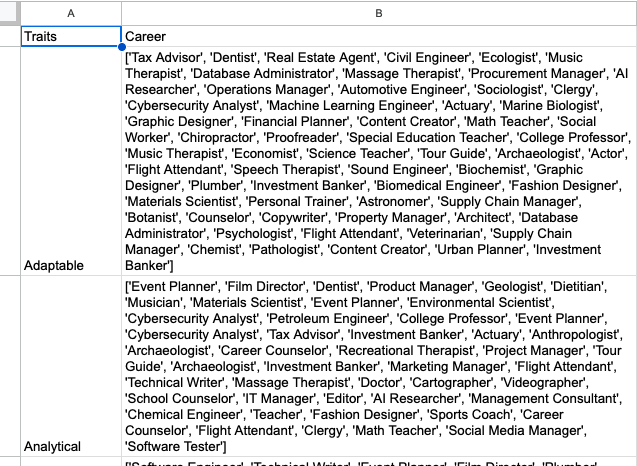Click the divider between column A and B headers

pos(121,12)
